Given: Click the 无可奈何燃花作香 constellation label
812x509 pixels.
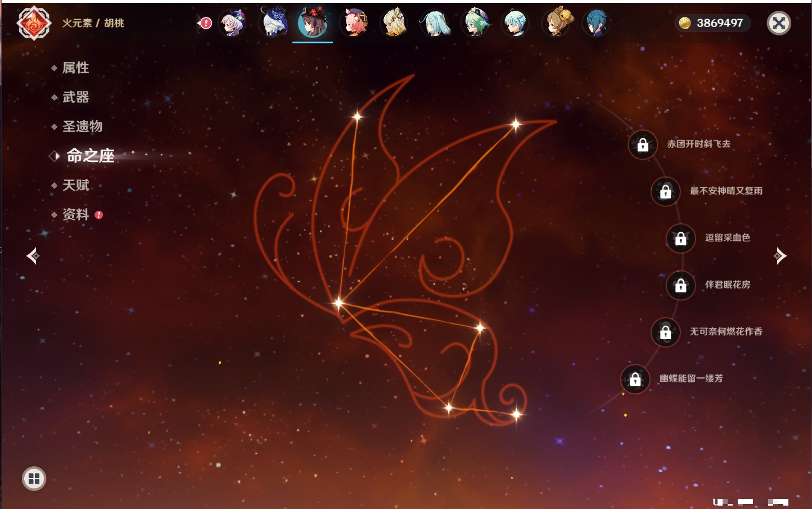Looking at the screenshot, I should click(726, 331).
